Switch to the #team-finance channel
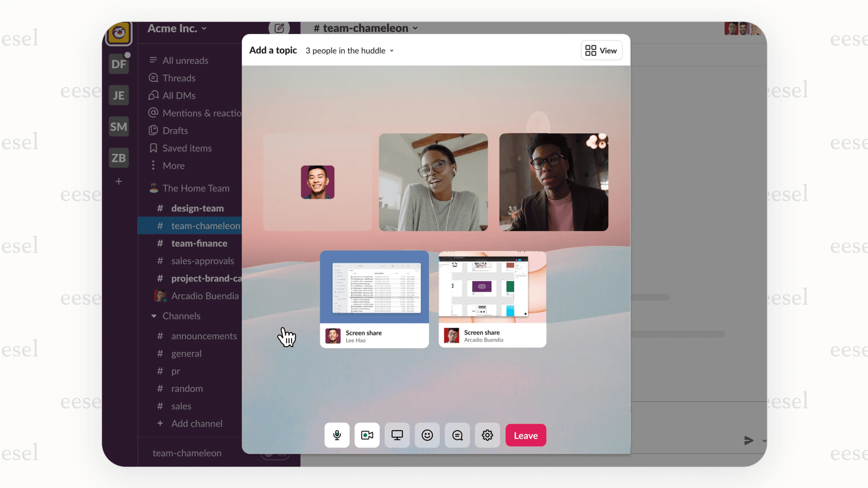 [x=199, y=243]
